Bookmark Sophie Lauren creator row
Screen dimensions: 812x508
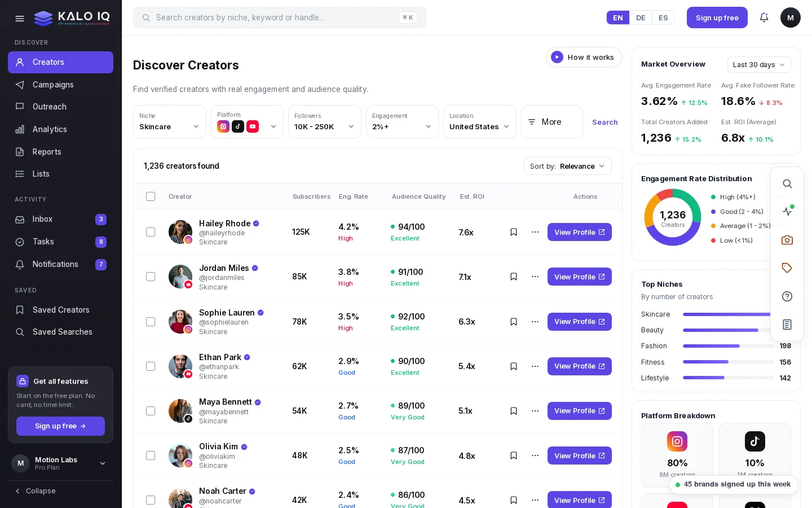514,322
